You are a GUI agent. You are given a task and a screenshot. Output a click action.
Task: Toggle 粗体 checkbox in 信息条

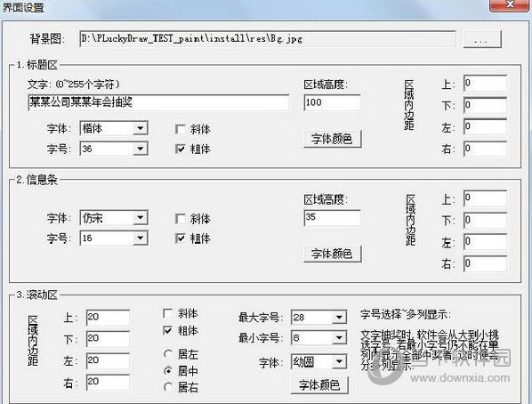coord(180,238)
